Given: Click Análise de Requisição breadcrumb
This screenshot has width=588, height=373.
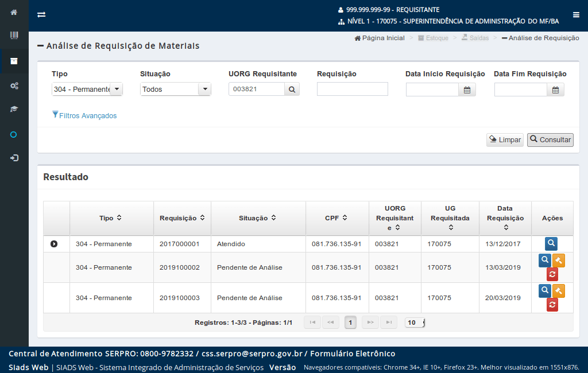Looking at the screenshot, I should pyautogui.click(x=540, y=38).
